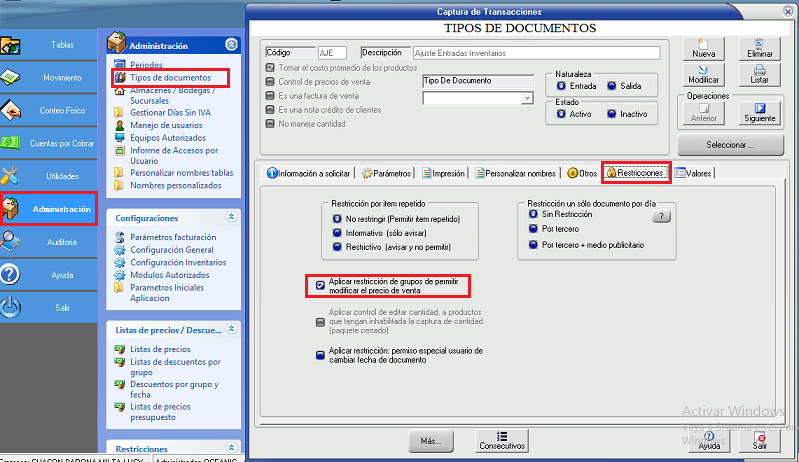Select the Por tercero restriction option
Viewport: 799px width, 462px height.
(x=531, y=228)
